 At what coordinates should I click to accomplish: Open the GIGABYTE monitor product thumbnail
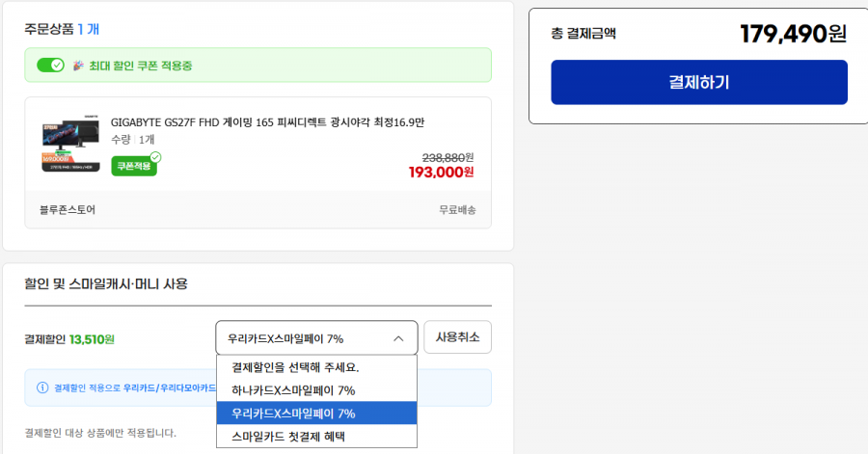pyautogui.click(x=70, y=144)
